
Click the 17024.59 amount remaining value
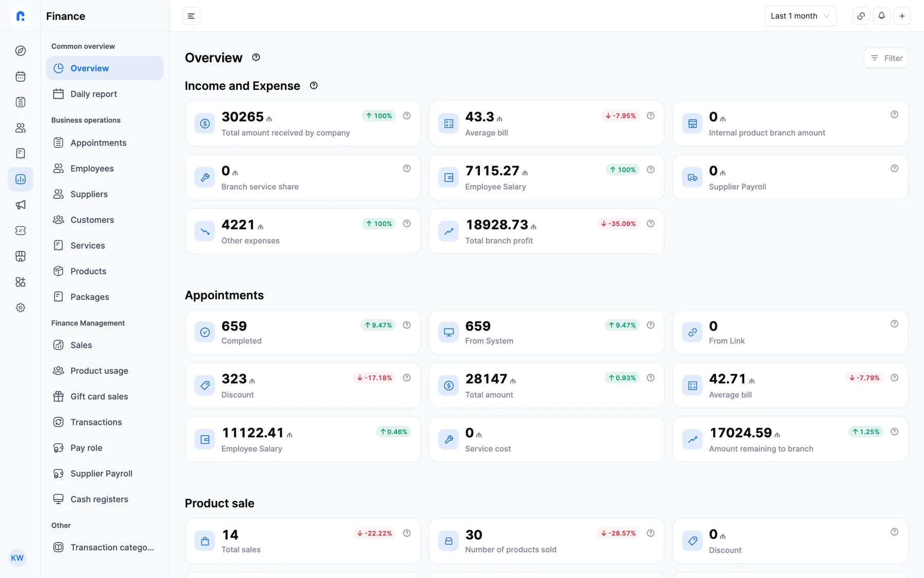pyautogui.click(x=741, y=433)
